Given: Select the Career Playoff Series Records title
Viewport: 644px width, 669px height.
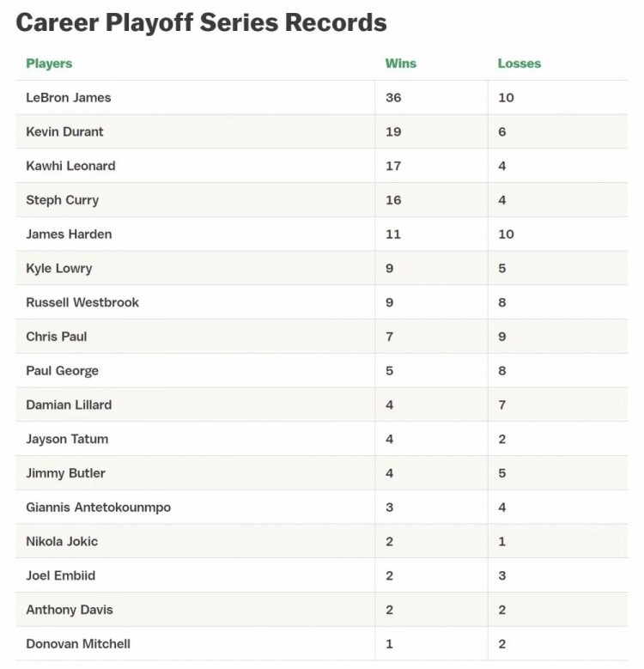Looking at the screenshot, I should click(x=202, y=22).
